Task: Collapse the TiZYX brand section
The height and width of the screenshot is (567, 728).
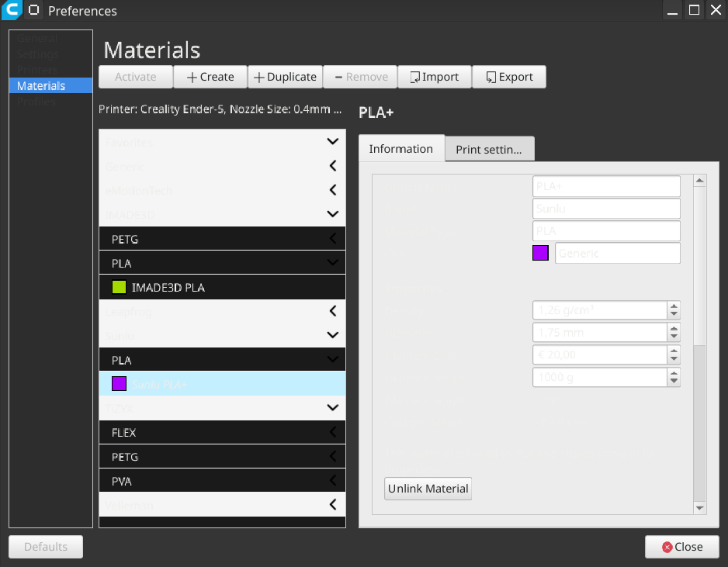Action: click(x=332, y=407)
